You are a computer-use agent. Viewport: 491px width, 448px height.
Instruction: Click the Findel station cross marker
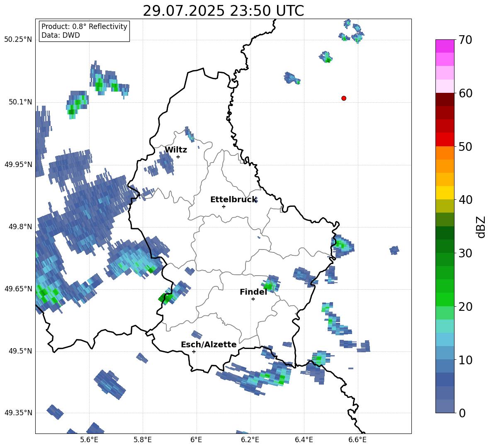point(253,299)
